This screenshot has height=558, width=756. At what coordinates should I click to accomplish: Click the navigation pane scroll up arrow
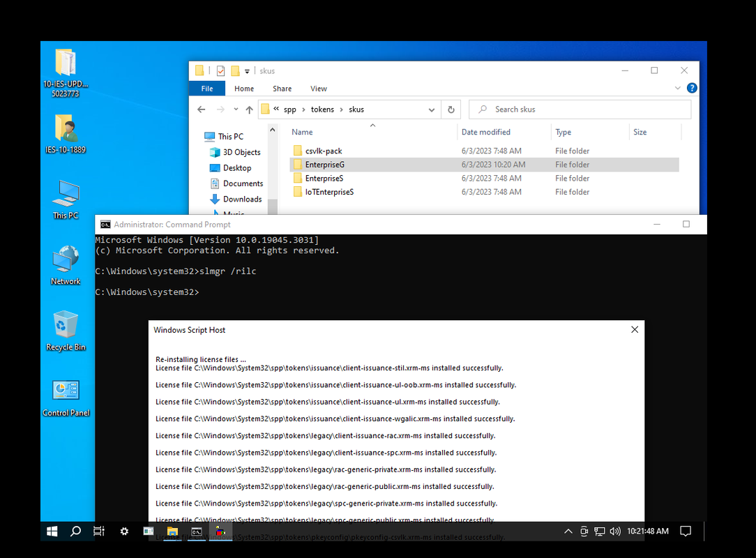273,130
